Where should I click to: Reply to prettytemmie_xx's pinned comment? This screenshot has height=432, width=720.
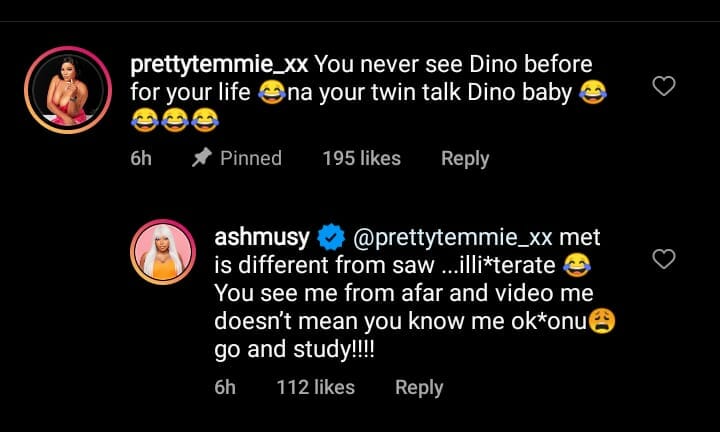465,158
